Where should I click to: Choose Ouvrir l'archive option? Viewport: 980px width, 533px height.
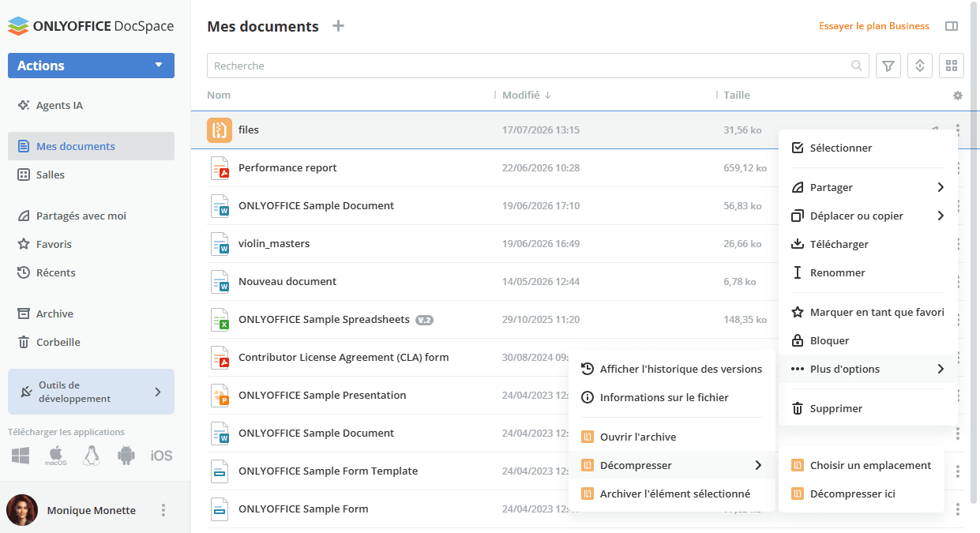tap(672, 437)
